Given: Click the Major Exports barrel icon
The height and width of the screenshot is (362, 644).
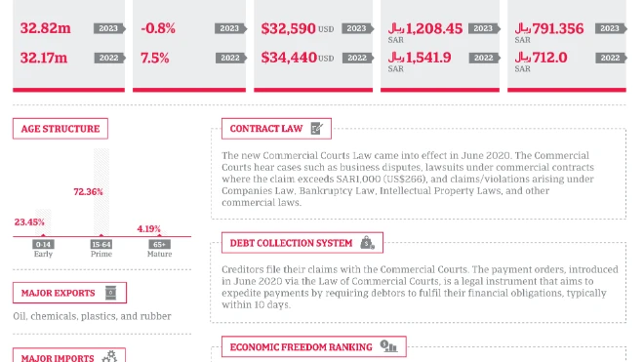Looking at the screenshot, I should pyautogui.click(x=110, y=293).
